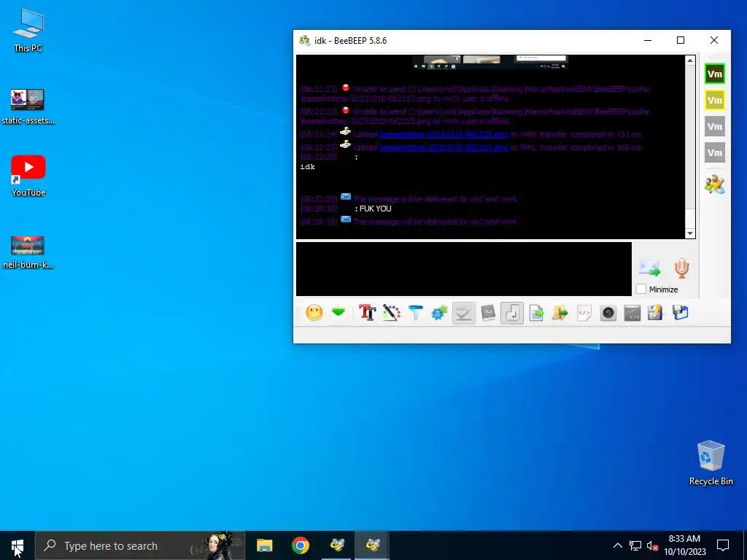Click the muted volume tray icon
The image size is (747, 560).
[x=653, y=545]
